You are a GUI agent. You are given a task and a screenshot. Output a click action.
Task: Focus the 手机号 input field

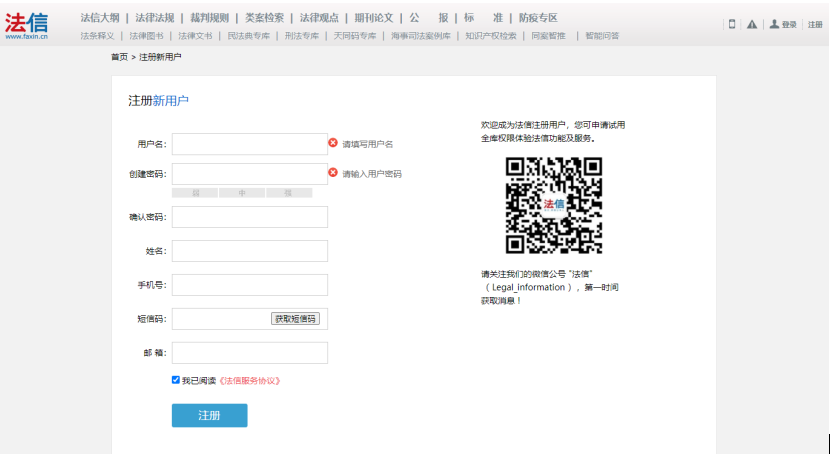pyautogui.click(x=250, y=285)
